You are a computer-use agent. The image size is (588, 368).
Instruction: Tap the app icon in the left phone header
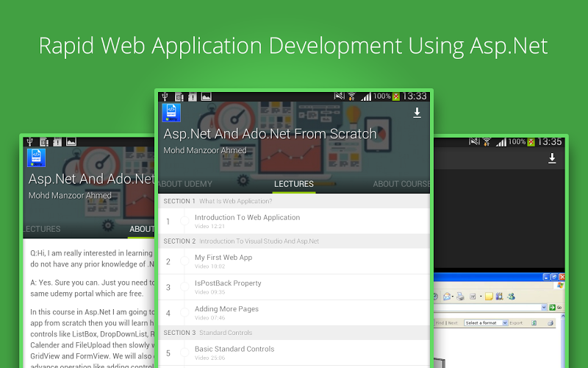point(36,158)
